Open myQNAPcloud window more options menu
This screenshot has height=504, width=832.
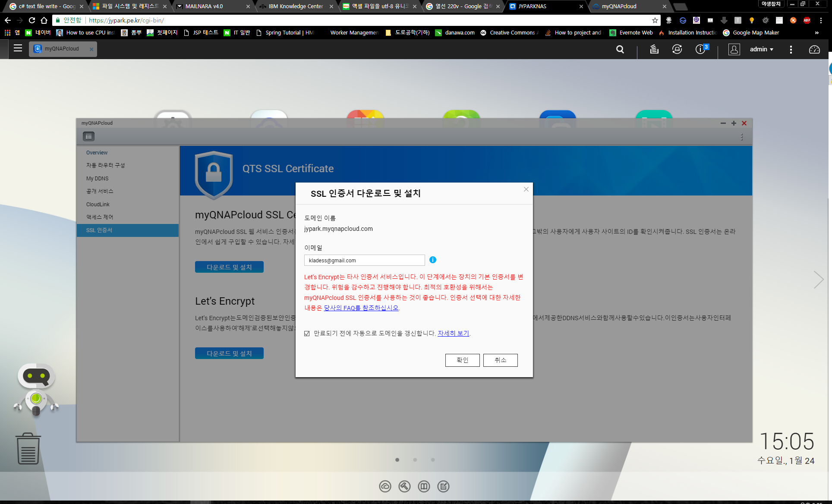742,137
